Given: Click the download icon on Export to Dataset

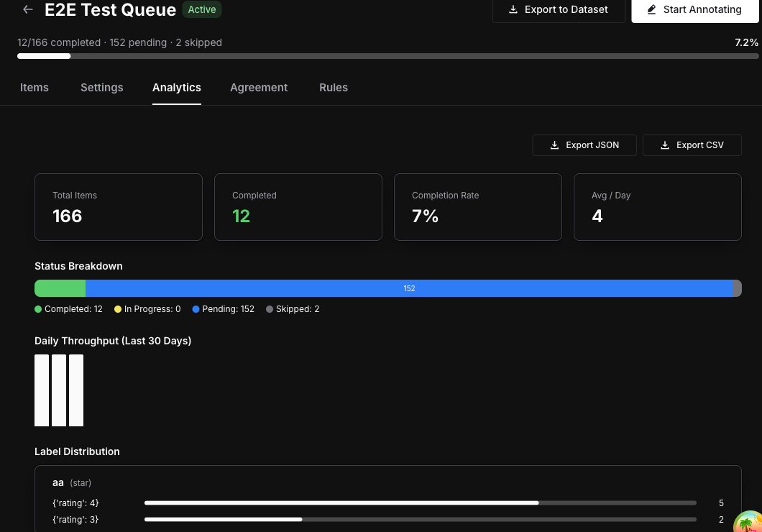Looking at the screenshot, I should (513, 10).
